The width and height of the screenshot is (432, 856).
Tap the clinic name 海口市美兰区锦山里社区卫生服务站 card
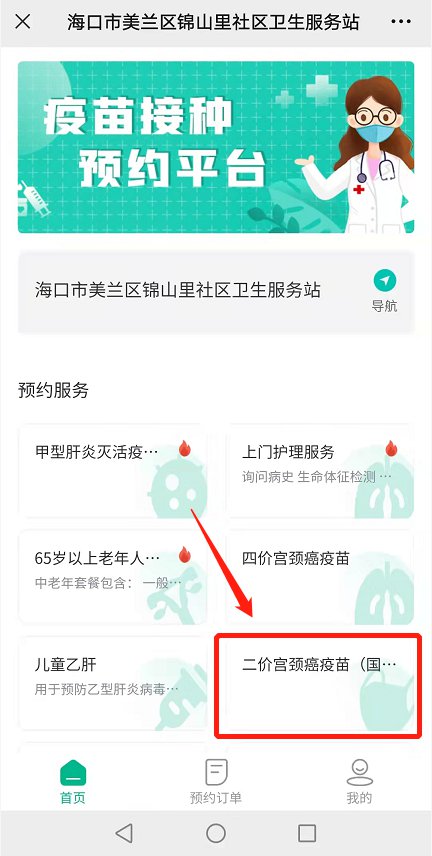pyautogui.click(x=216, y=292)
